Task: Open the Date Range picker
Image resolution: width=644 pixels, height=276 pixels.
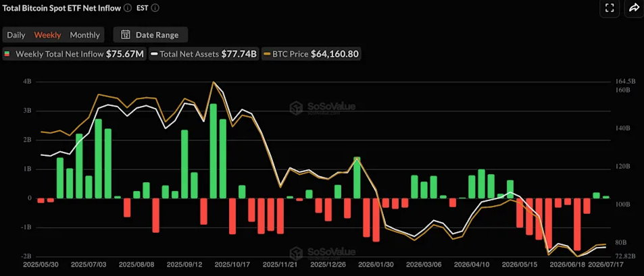Action: pos(150,35)
